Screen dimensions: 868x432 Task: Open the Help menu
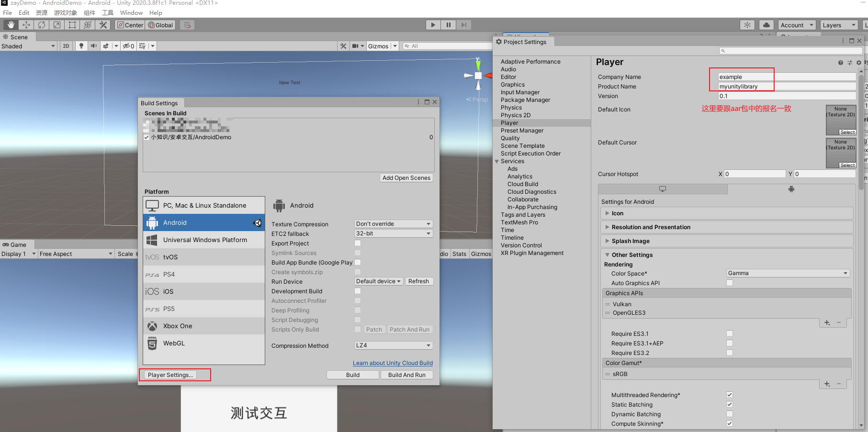(156, 12)
